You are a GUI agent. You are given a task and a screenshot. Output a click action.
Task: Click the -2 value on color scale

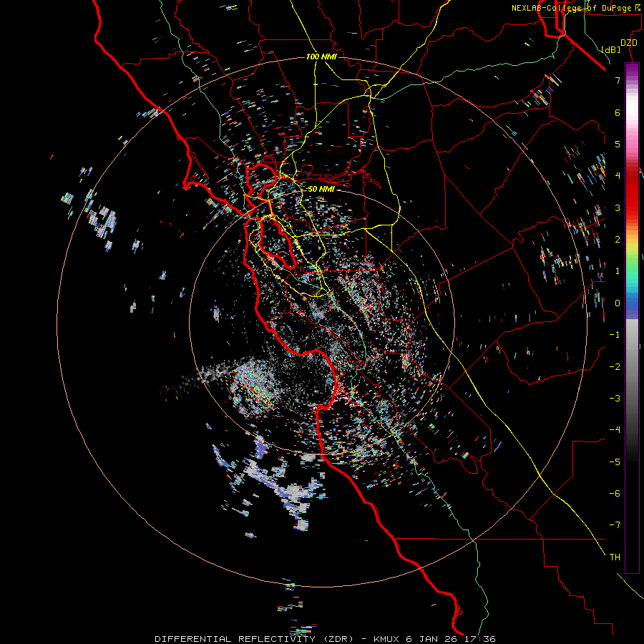(615, 367)
